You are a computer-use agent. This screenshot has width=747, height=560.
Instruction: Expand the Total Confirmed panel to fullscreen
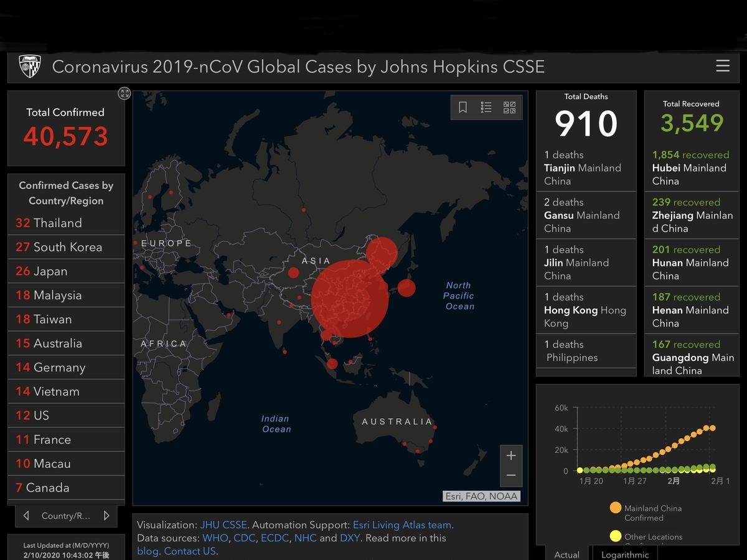[x=125, y=93]
